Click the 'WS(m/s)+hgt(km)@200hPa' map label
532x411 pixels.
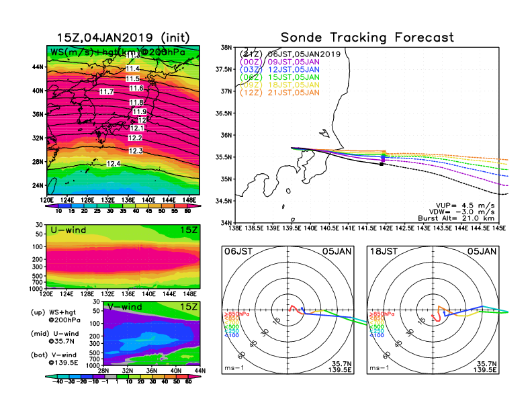pyautogui.click(x=118, y=52)
